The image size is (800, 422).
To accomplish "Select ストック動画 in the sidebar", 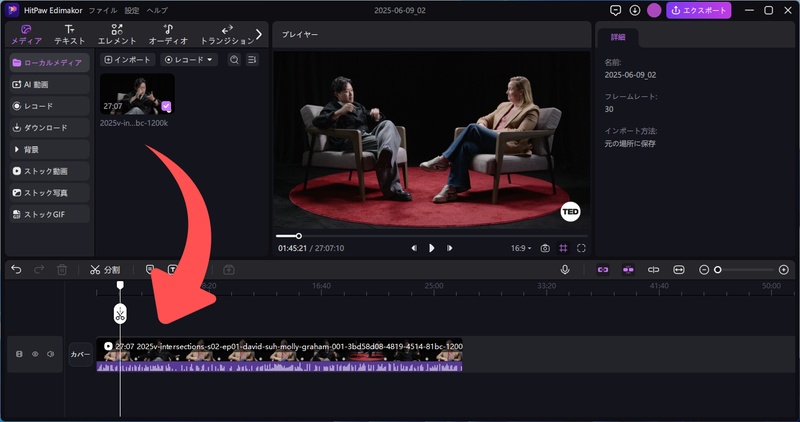I will tap(49, 171).
